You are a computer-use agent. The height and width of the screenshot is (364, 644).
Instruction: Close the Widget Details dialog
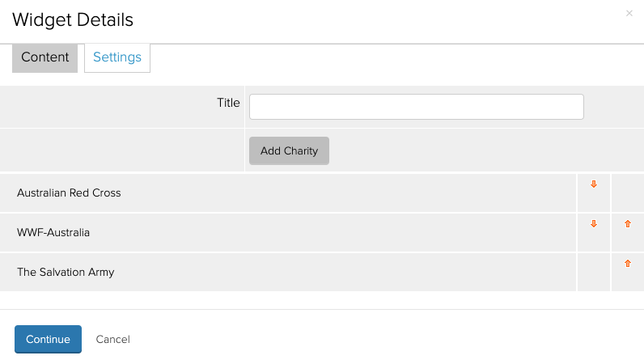tap(629, 13)
